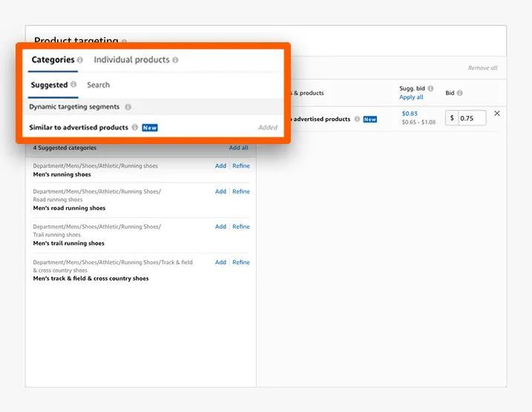Click info icon beside Dynamic targeting segments
This screenshot has width=532, height=412.
tap(128, 107)
